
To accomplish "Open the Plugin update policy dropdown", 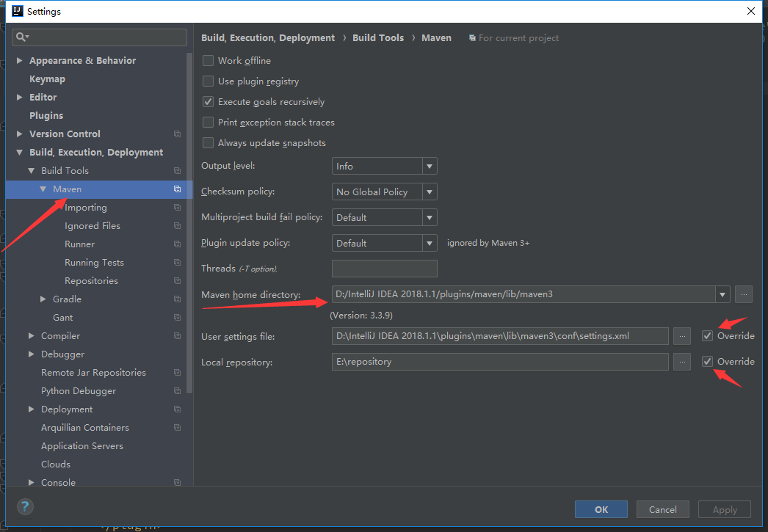I will (x=385, y=243).
